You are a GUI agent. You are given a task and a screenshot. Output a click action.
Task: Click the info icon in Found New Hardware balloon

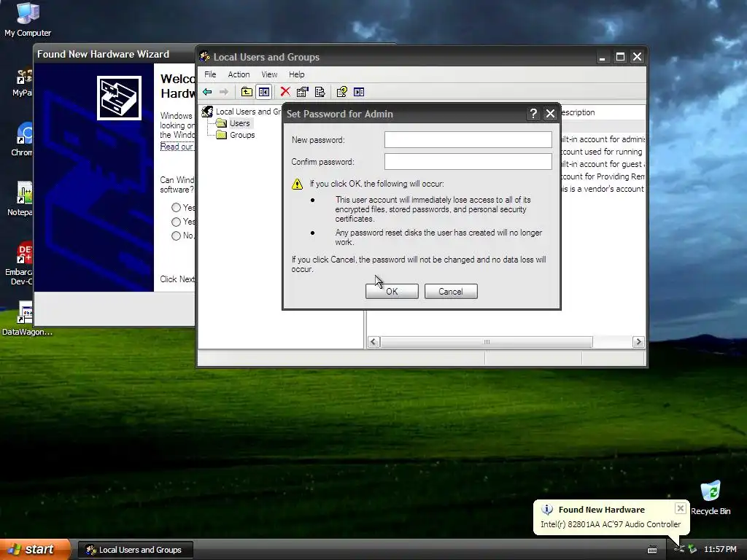pyautogui.click(x=547, y=510)
